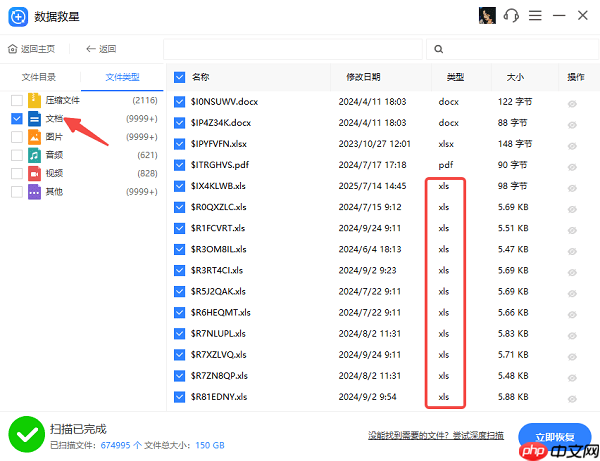Click size value 5.88 KB
This screenshot has width=600, height=461.
coord(513,397)
